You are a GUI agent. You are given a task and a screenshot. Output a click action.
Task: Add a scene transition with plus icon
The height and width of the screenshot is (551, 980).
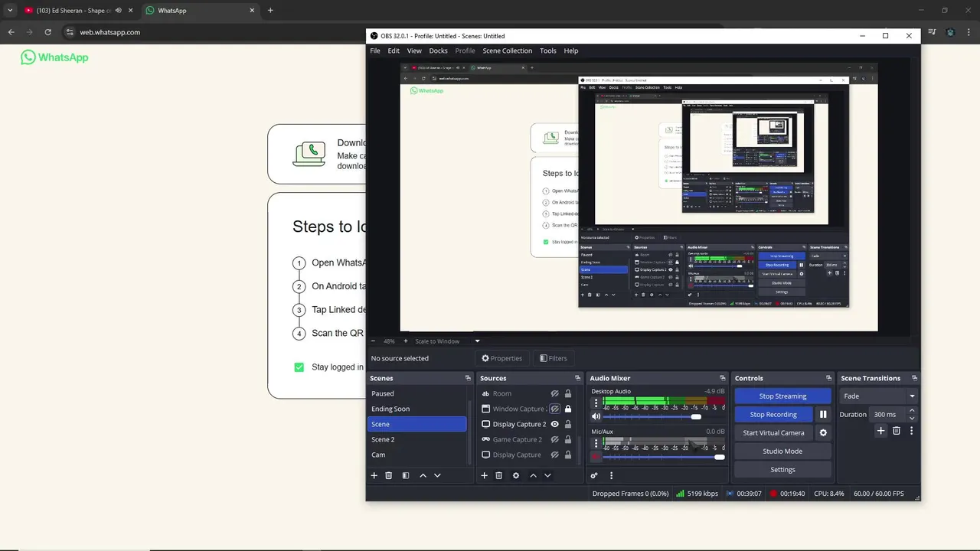pos(880,431)
